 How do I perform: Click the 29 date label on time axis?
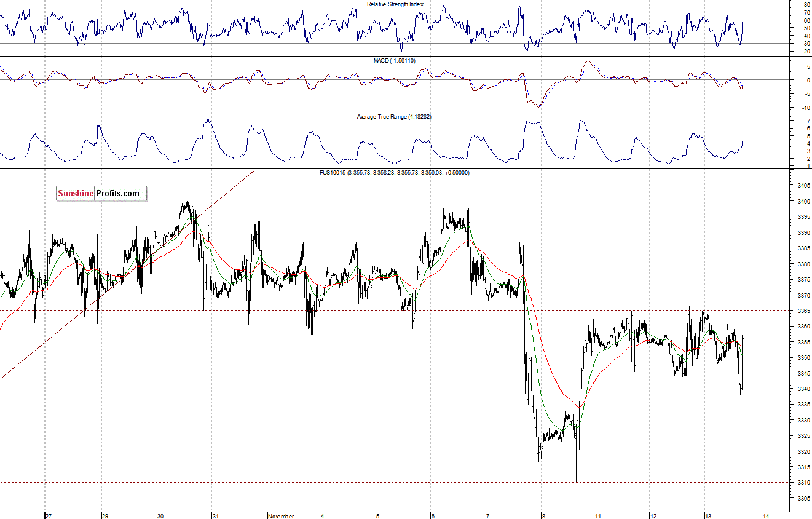105,516
